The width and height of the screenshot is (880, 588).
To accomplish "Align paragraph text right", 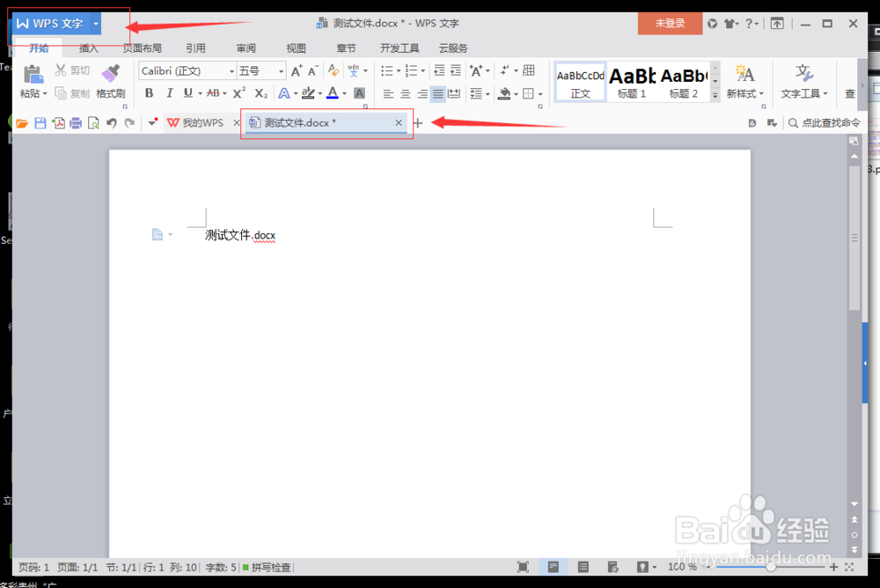I will 422,94.
